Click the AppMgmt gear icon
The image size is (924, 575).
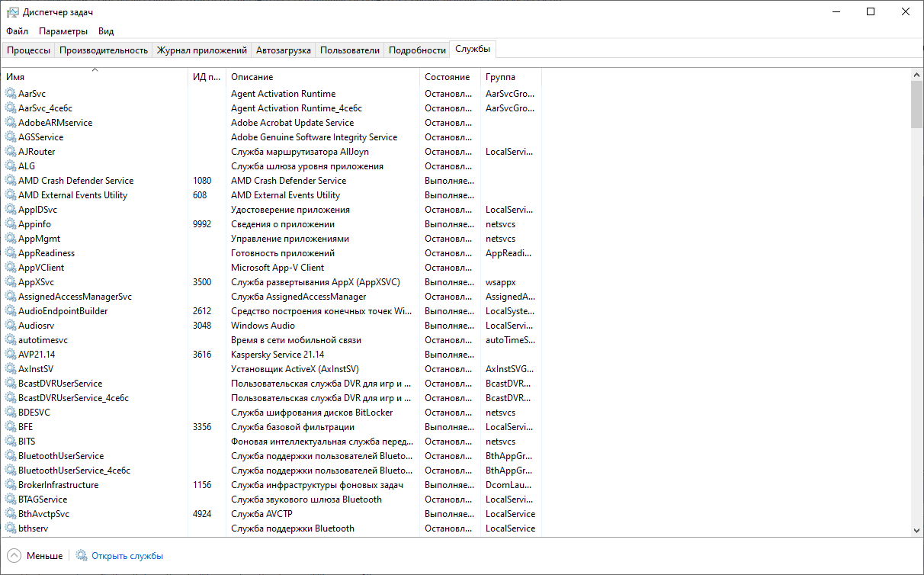11,239
